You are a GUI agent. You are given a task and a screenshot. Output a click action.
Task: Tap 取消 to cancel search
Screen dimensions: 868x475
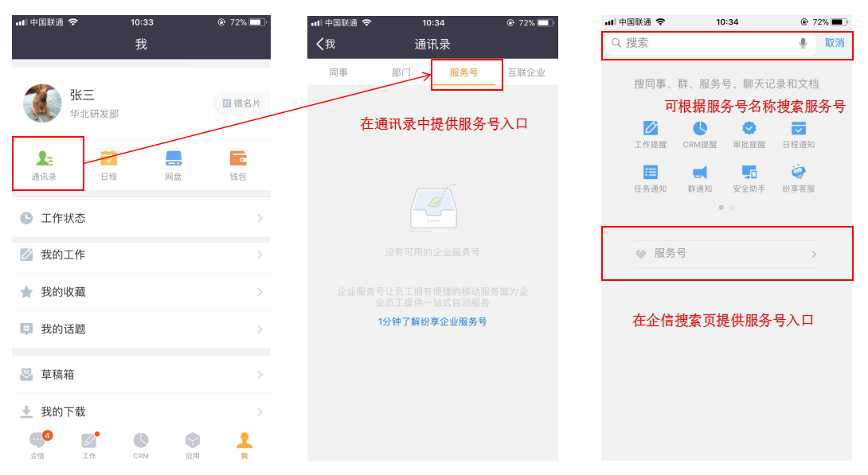pyautogui.click(x=835, y=43)
